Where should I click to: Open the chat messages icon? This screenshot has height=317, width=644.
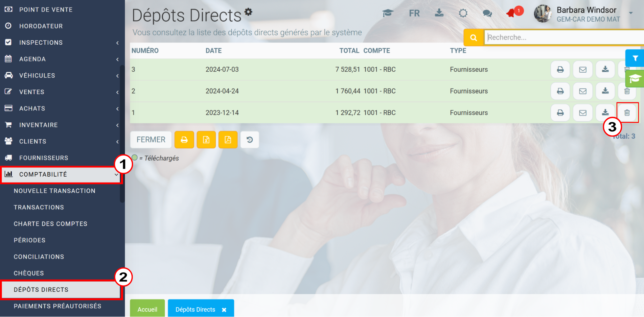click(x=487, y=13)
